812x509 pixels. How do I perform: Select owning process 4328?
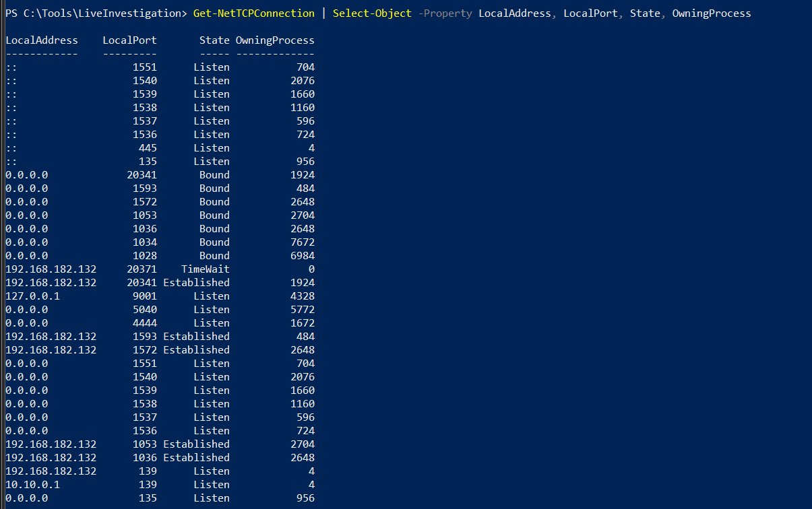(303, 296)
